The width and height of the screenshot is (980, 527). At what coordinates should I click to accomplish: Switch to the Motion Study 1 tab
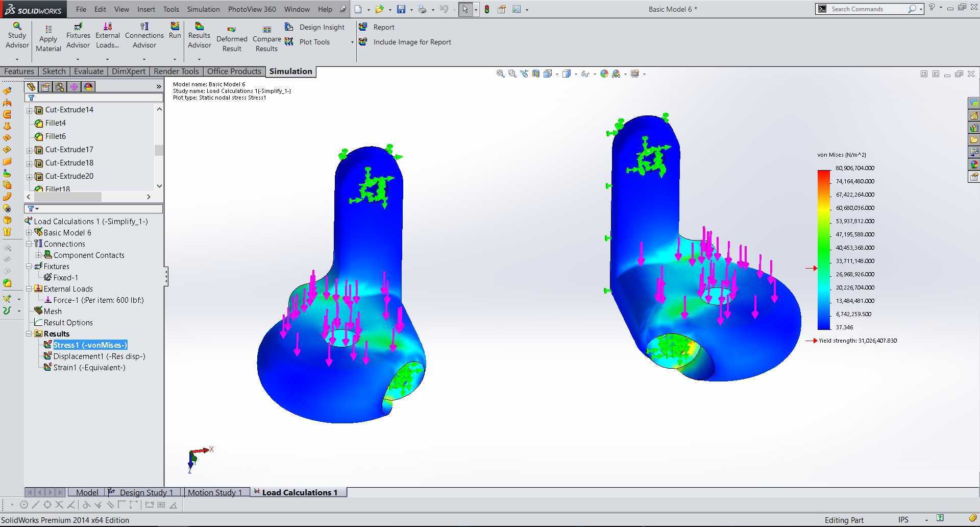pyautogui.click(x=215, y=492)
